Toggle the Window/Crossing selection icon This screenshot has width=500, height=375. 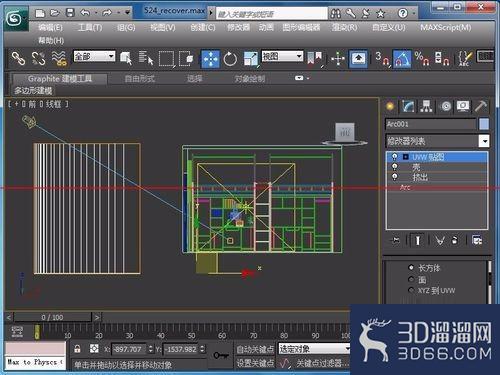[186, 59]
